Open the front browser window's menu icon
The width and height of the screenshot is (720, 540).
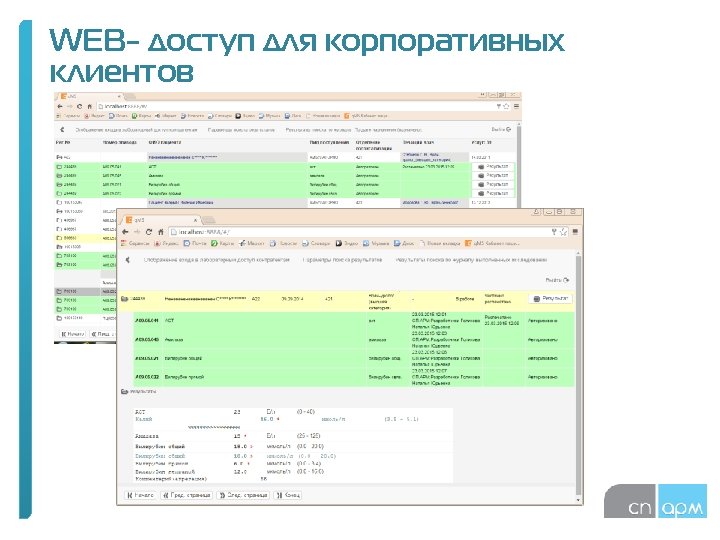coord(575,232)
